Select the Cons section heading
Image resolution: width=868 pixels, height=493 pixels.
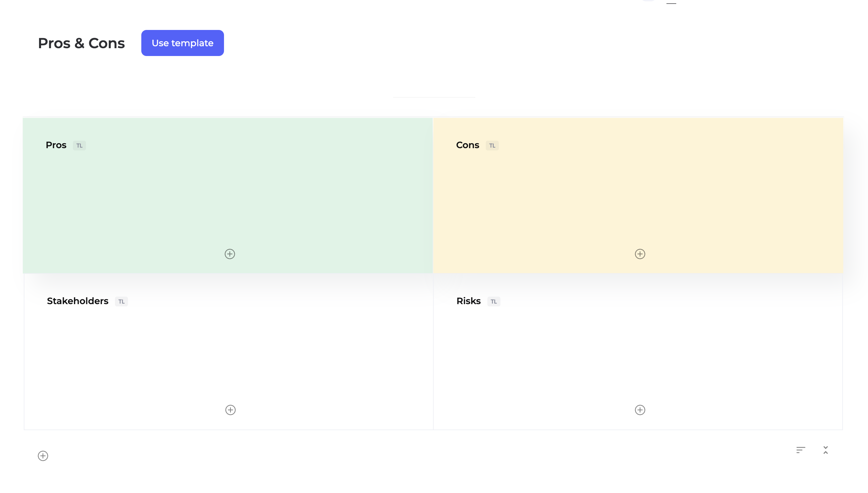pyautogui.click(x=468, y=145)
